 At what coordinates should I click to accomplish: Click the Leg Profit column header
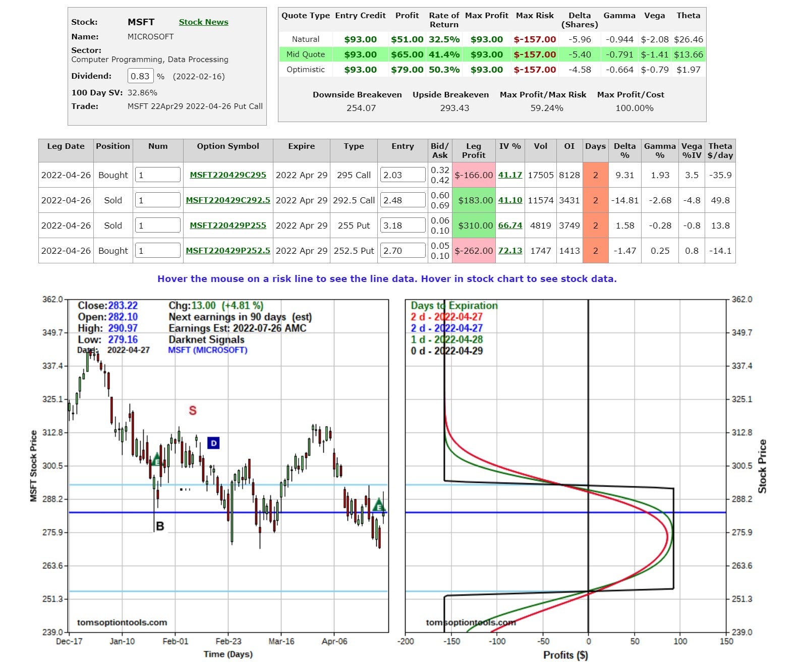474,151
